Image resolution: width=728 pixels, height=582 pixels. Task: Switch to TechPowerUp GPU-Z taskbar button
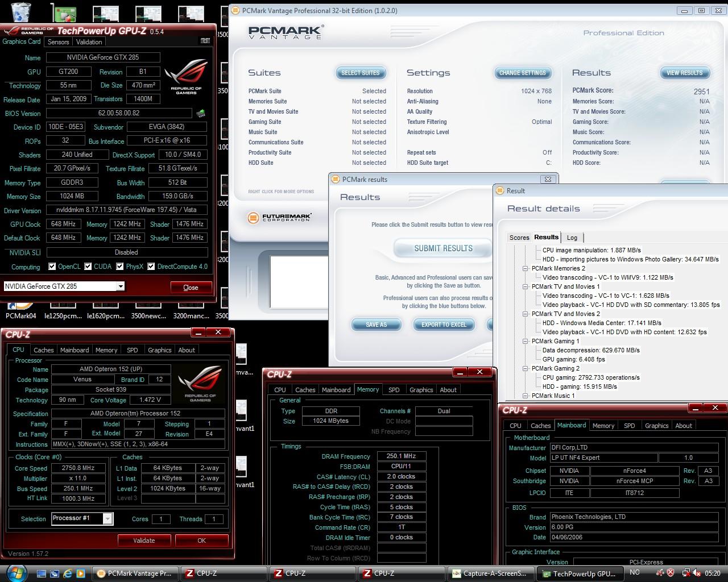(x=580, y=573)
